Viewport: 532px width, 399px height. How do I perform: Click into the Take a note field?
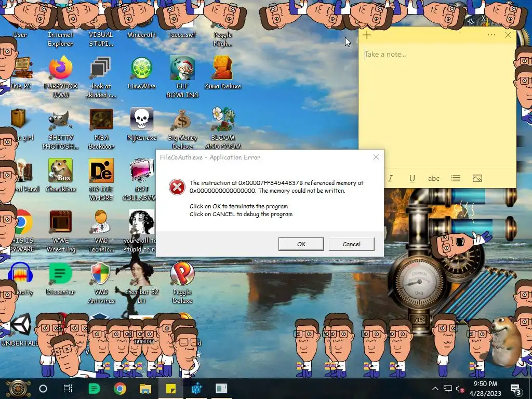[x=437, y=54]
